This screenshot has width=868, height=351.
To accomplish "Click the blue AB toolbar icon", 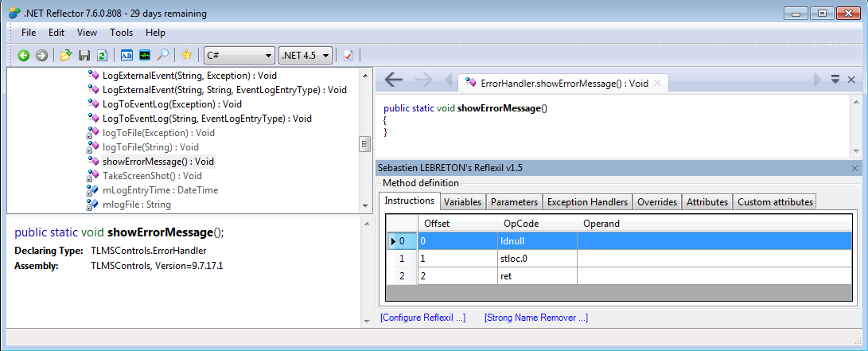I will (127, 56).
